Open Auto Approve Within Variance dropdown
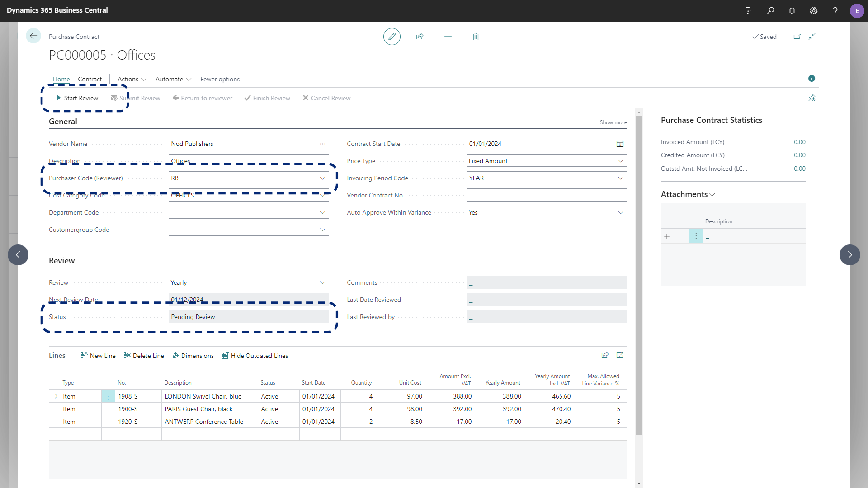The width and height of the screenshot is (868, 488). click(620, 212)
